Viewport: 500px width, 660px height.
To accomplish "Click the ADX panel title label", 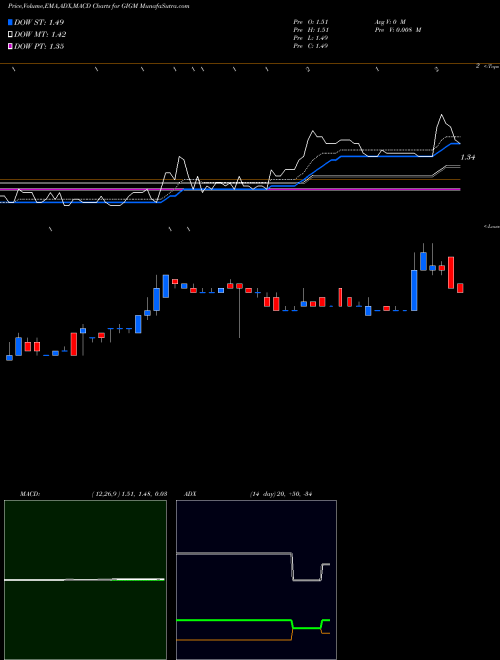I will tap(191, 494).
